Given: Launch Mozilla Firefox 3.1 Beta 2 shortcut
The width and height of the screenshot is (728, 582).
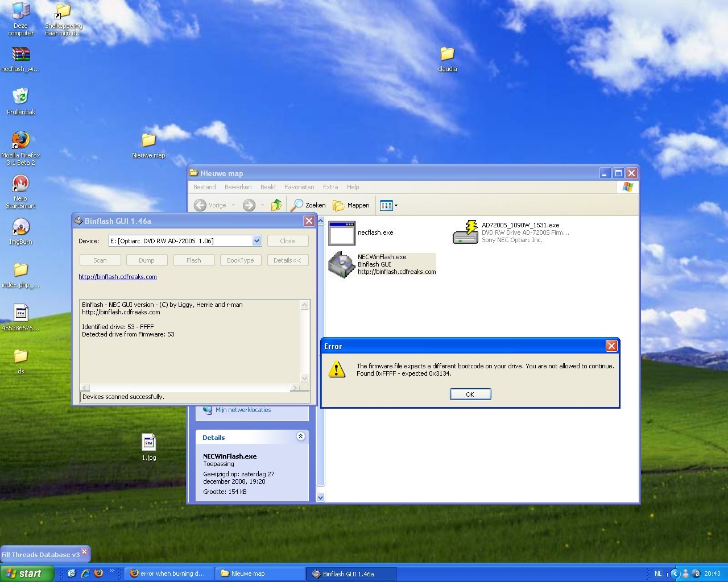Looking at the screenshot, I should click(x=20, y=148).
